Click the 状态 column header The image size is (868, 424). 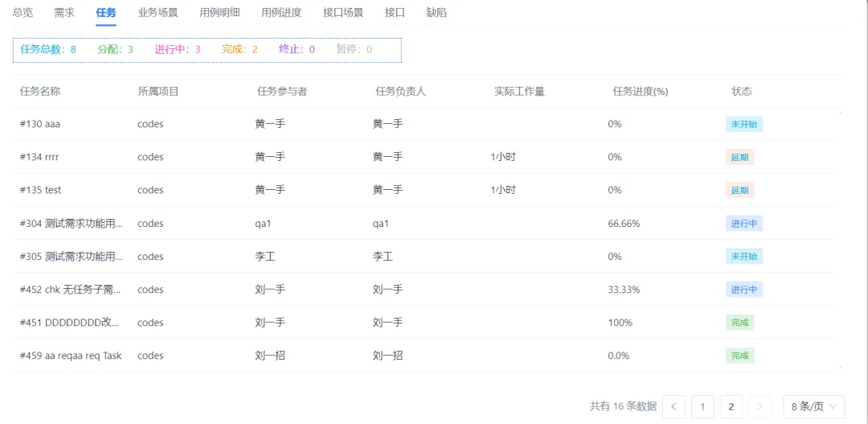(741, 91)
